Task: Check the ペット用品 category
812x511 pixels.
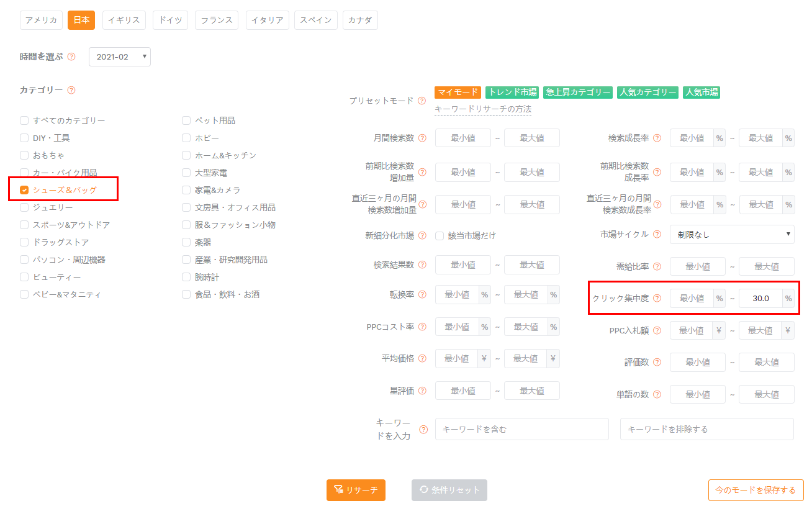Action: click(186, 120)
